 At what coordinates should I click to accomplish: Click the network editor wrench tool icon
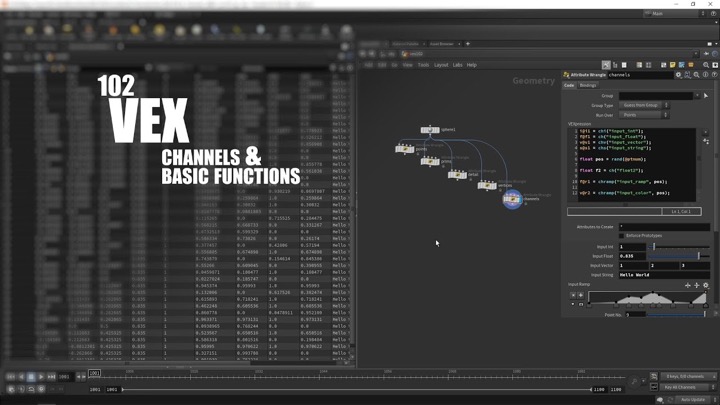[606, 65]
